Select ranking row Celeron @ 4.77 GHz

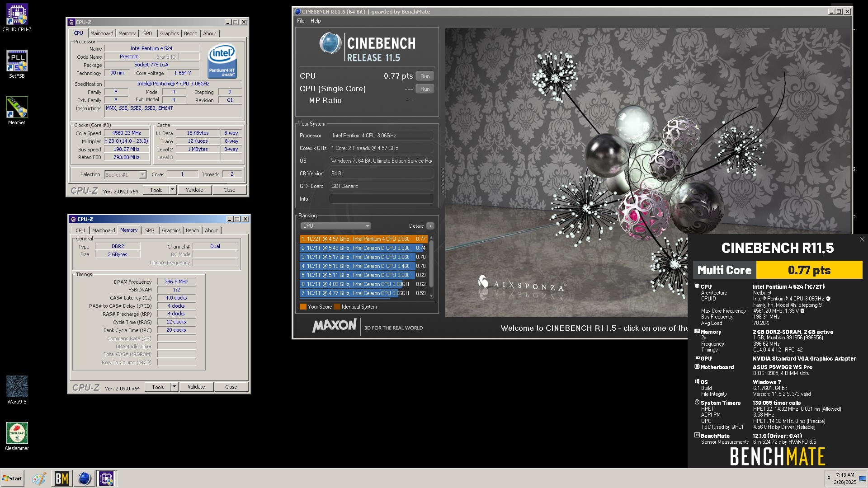click(x=363, y=293)
